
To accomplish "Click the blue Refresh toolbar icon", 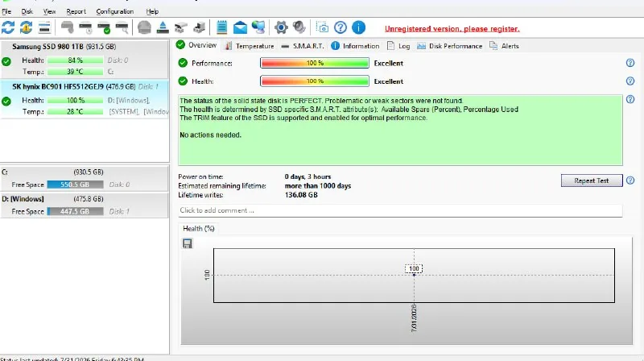I will [8, 27].
